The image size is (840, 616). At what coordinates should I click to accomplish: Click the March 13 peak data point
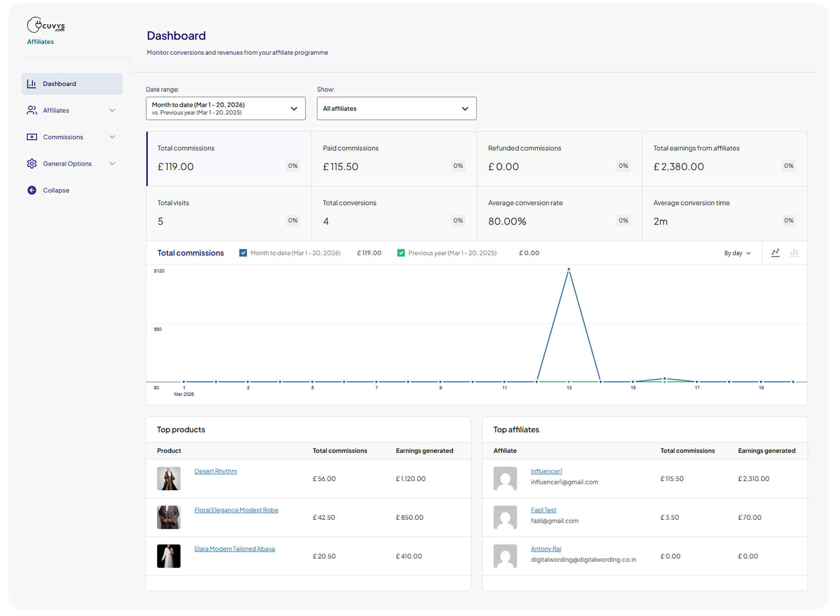point(569,270)
